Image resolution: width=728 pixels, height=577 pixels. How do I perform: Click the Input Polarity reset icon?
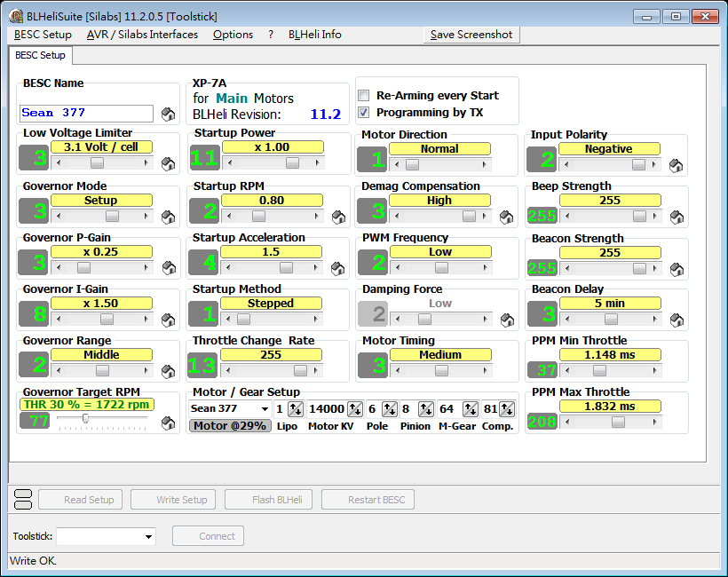[x=676, y=166]
